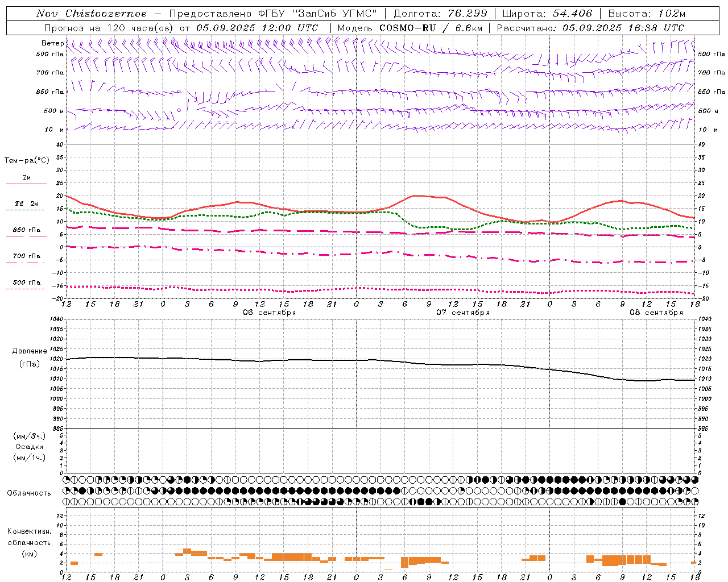The height and width of the screenshot is (582, 728).
Task: Click the Давление pressure panel label
Action: coord(30,351)
